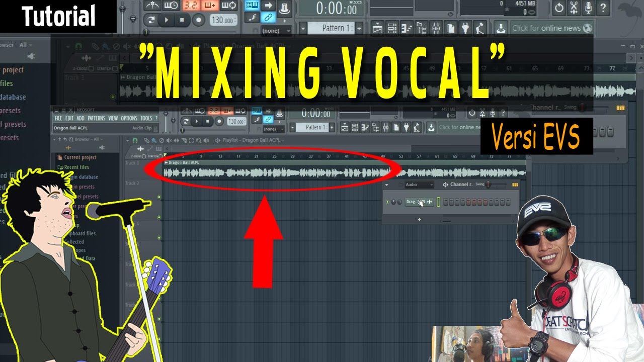Add a new pattern with plus in background toolbar

[x=359, y=28]
